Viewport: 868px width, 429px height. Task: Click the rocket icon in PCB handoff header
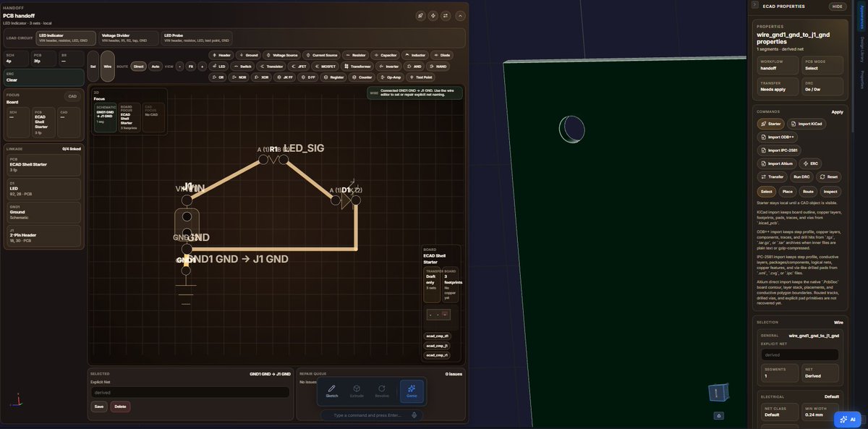coord(421,15)
